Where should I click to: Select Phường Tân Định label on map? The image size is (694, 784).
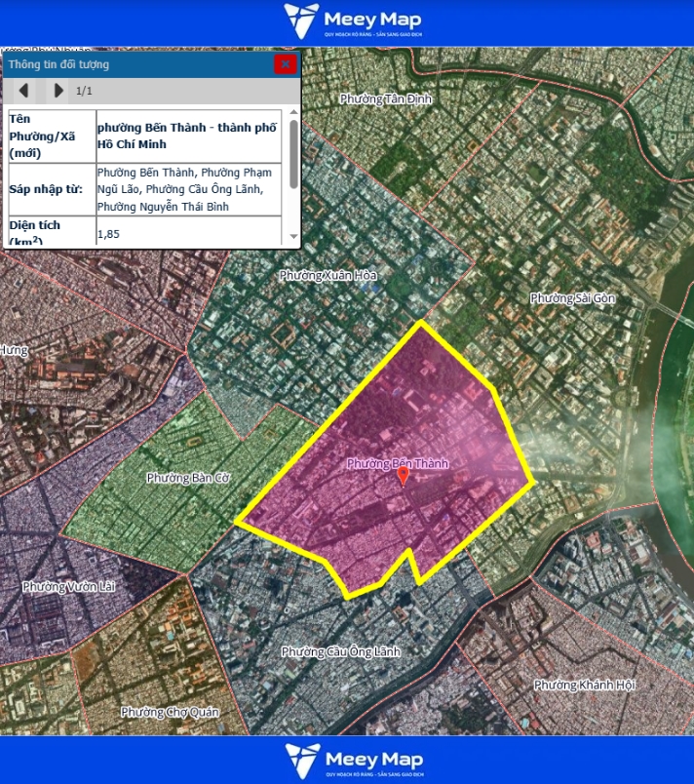coord(385,98)
